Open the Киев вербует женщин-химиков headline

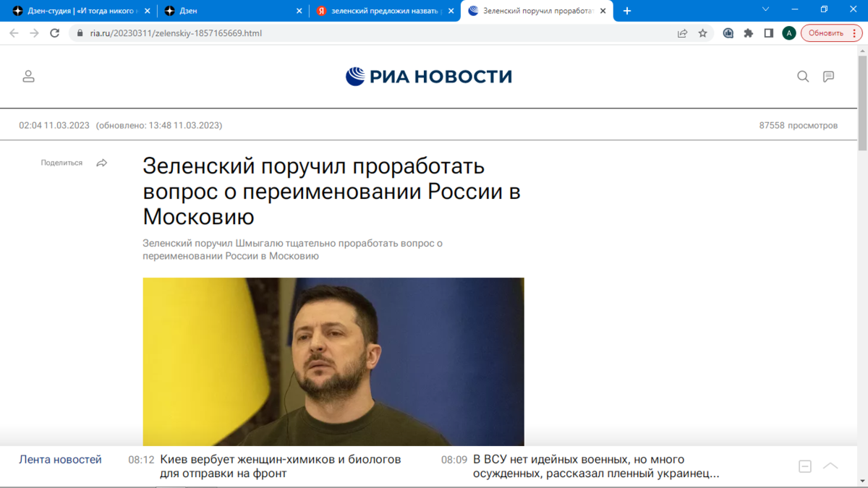click(280, 466)
